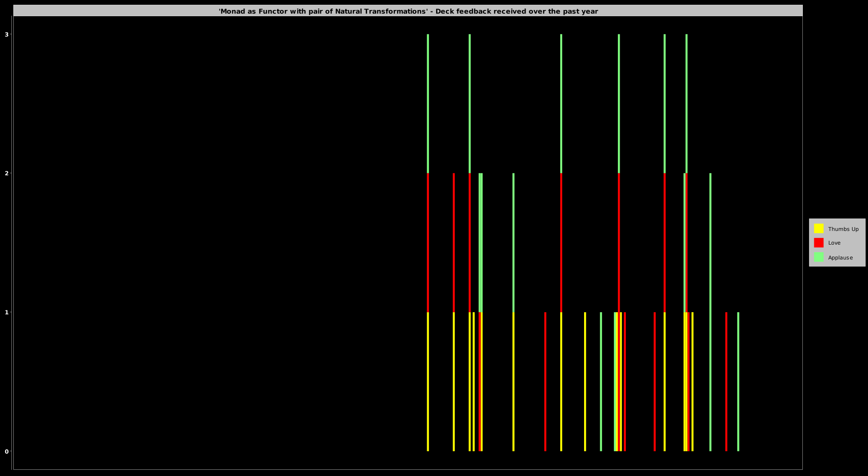Click the y-axis label 2

[7, 173]
